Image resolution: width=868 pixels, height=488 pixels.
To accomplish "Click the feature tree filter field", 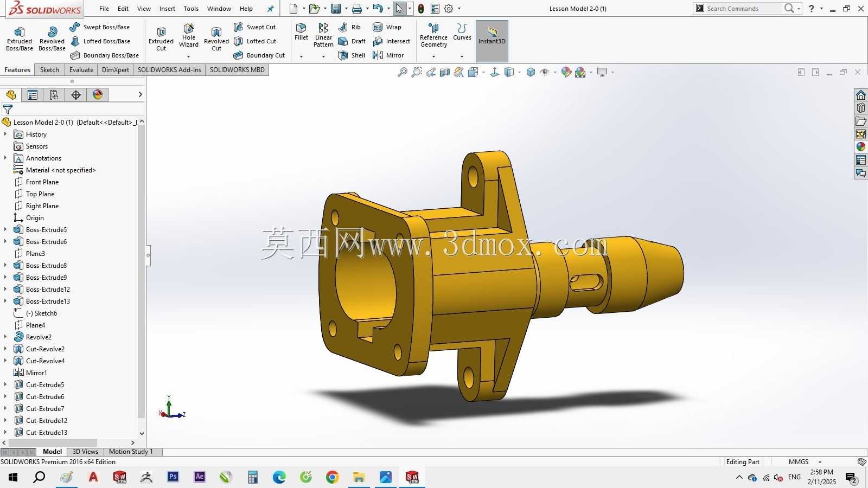I will (x=73, y=109).
